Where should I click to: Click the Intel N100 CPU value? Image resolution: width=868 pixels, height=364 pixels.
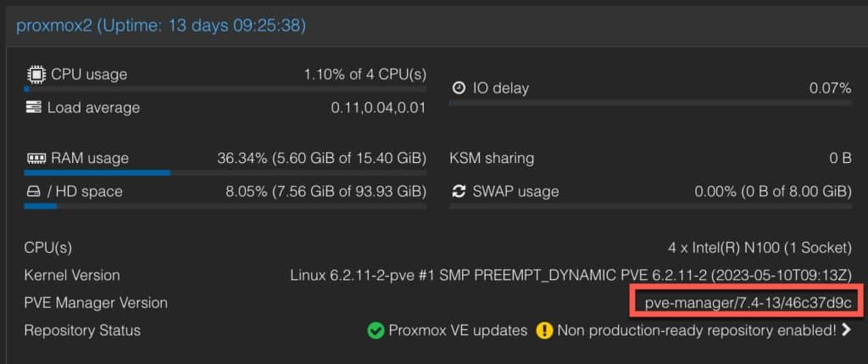coord(759,248)
